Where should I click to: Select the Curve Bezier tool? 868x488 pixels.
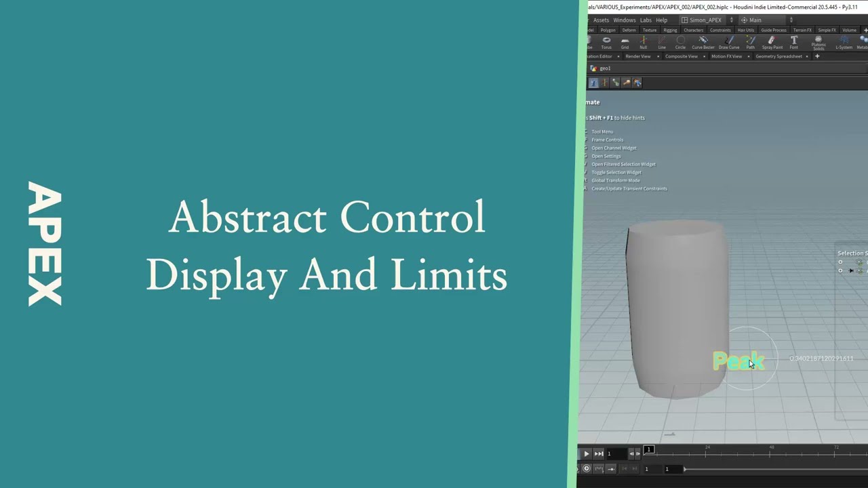[x=703, y=42]
